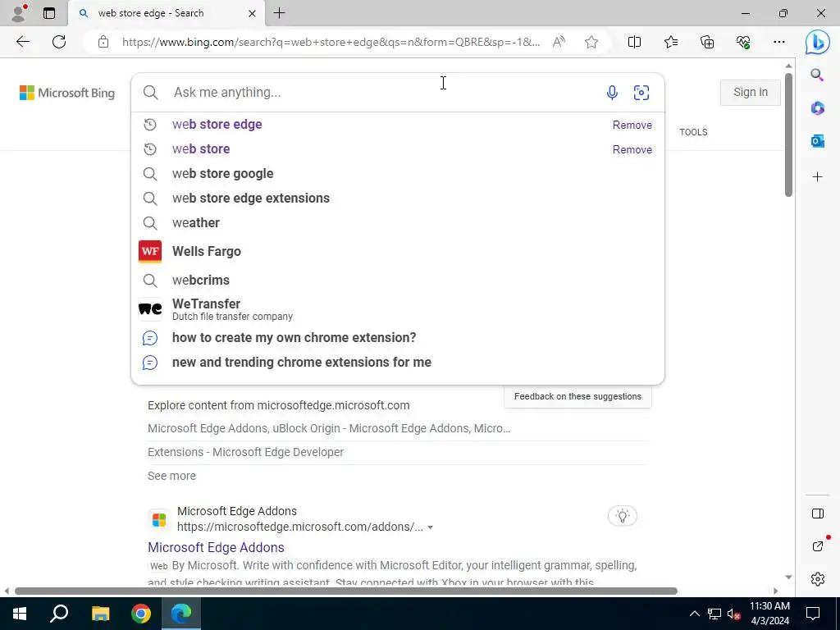Open Collections icon
Screen dimensions: 840x630
point(707,42)
